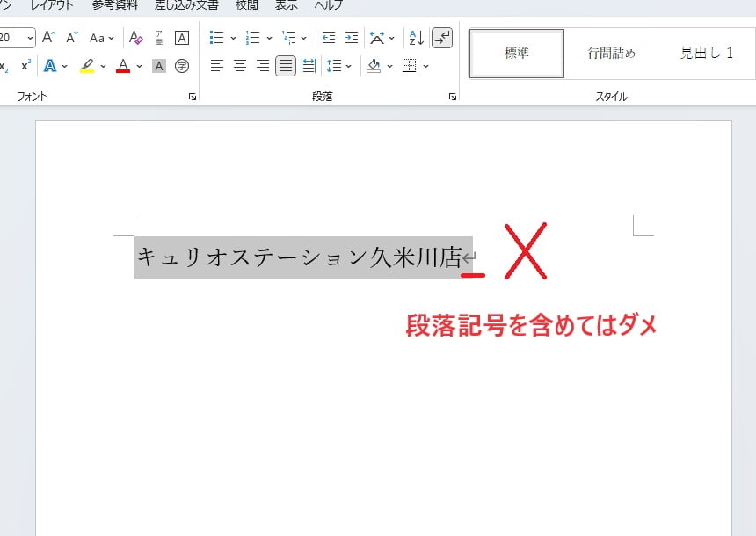Expand the highlight color dropdown arrow
This screenshot has height=536, width=756.
[103, 66]
